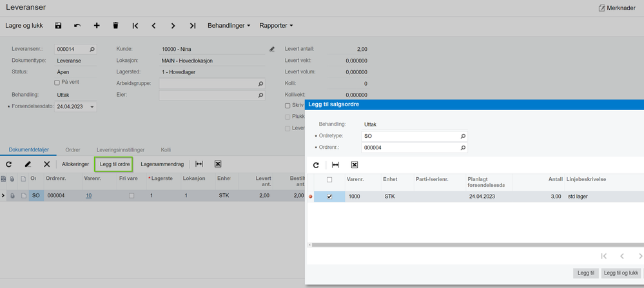Go to last record arrow icon
The image size is (644, 288).
click(192, 26)
